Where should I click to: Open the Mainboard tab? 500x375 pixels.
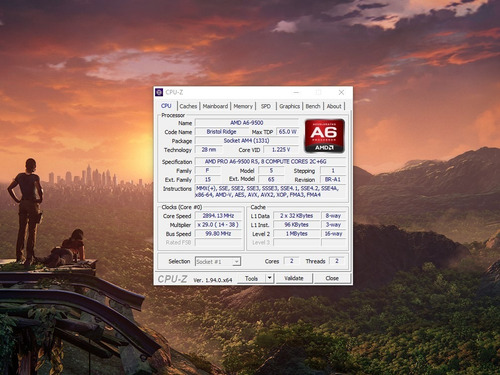[215, 106]
